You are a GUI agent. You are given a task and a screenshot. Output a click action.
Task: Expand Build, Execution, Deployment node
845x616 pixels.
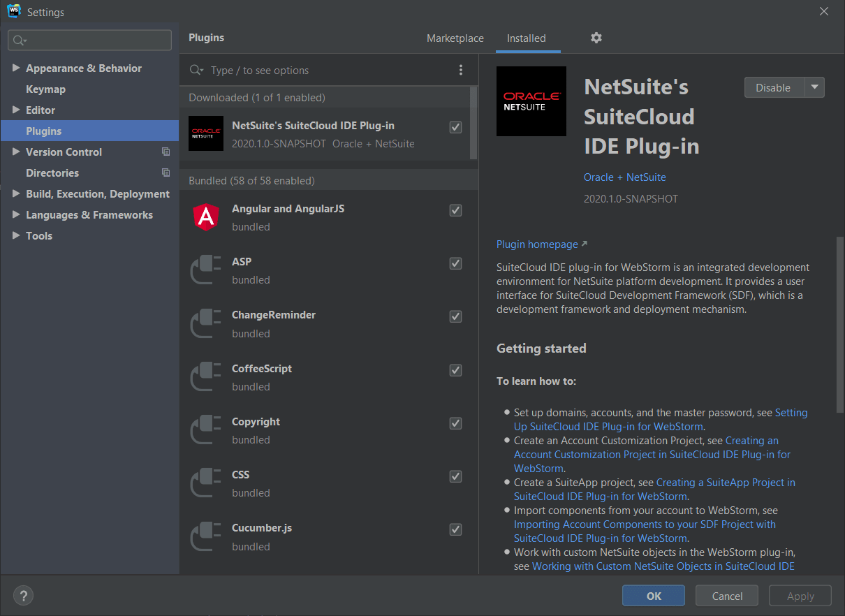coord(16,193)
